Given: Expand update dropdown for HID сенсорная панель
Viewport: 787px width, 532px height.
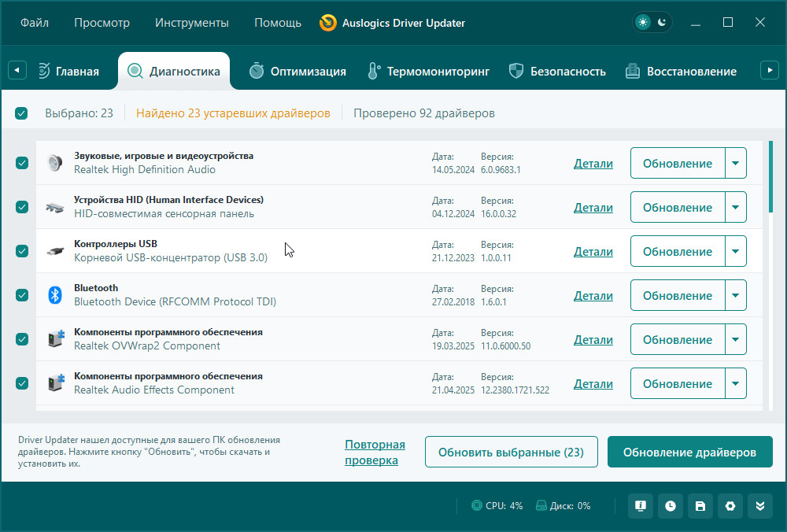Looking at the screenshot, I should click(x=735, y=208).
